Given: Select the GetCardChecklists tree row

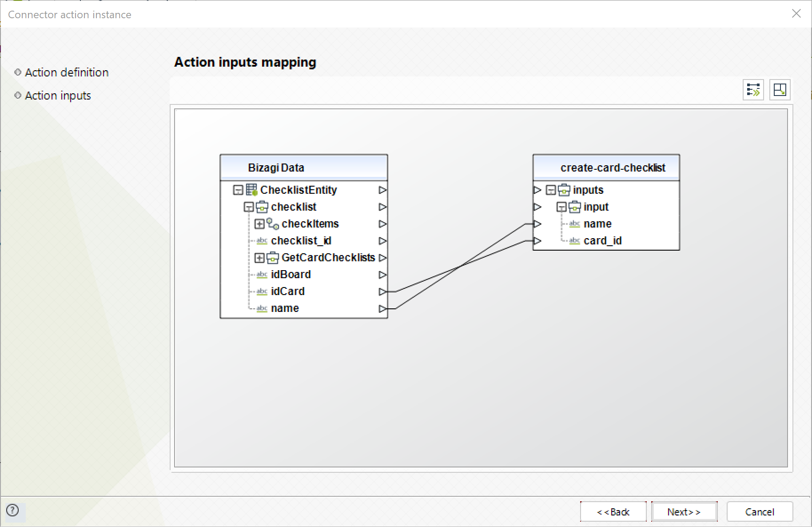Looking at the screenshot, I should pos(328,258).
